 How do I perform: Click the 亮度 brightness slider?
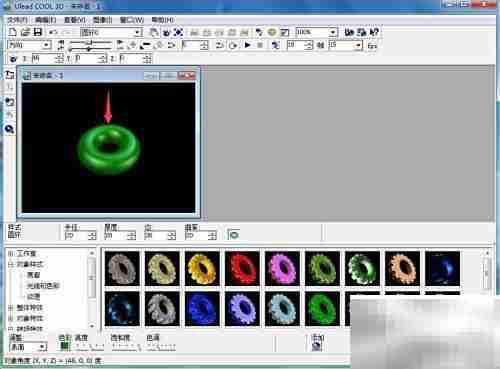click(x=89, y=347)
